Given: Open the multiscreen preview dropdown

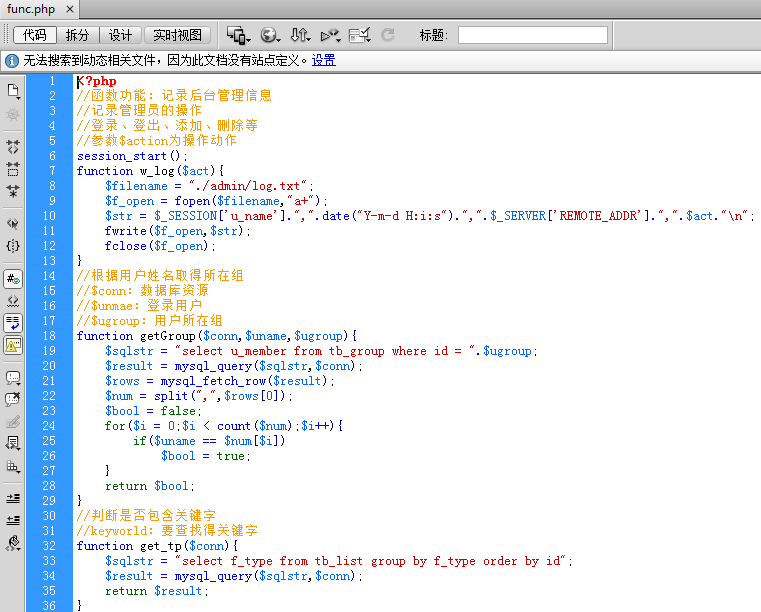Looking at the screenshot, I should [238, 35].
